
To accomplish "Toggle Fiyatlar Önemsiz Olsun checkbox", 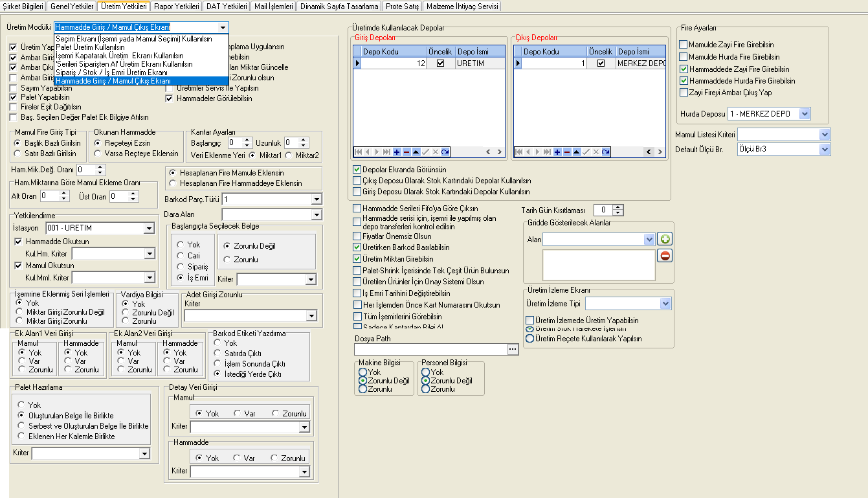I will coord(357,236).
